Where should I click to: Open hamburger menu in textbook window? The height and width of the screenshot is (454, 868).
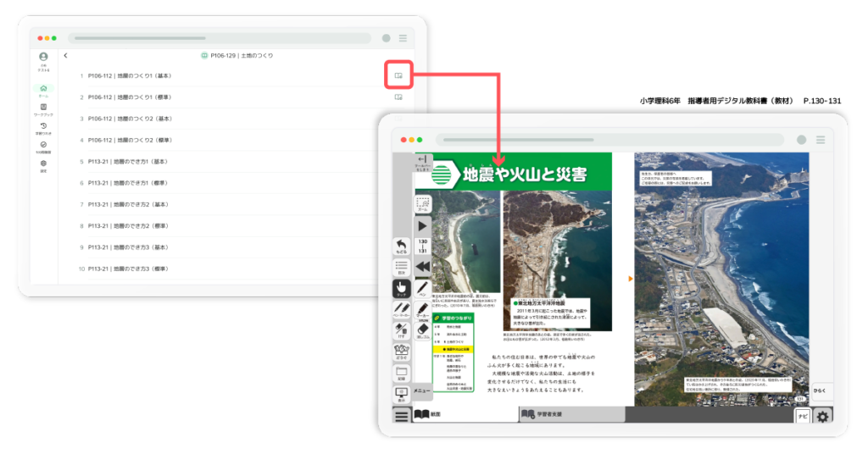(x=821, y=140)
